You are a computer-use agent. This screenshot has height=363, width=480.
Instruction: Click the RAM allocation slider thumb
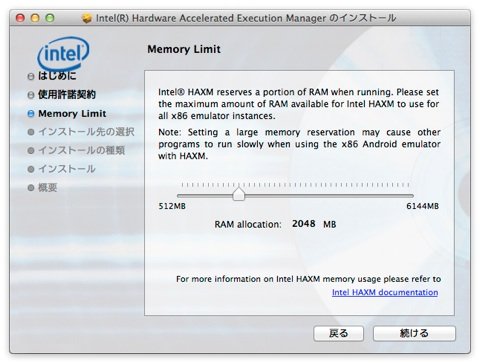click(x=239, y=194)
